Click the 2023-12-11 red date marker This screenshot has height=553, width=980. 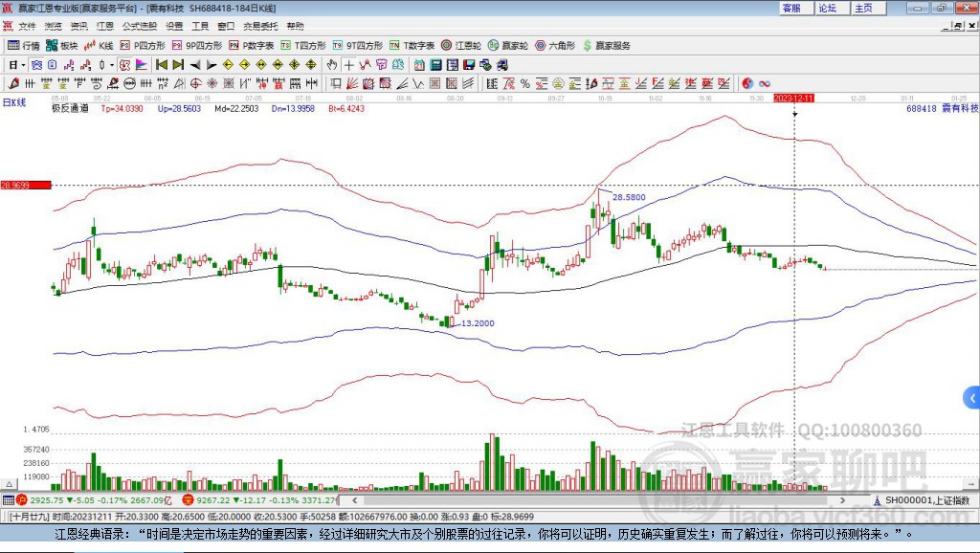pos(793,99)
